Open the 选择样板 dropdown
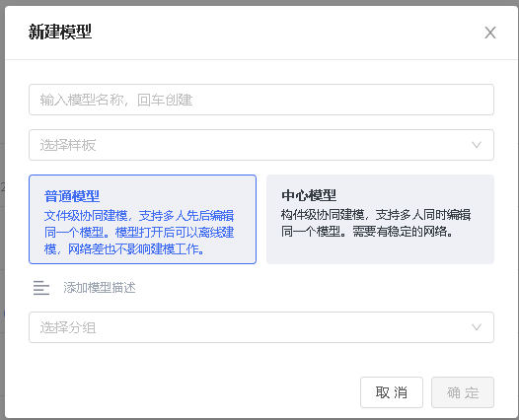This screenshot has width=519, height=420. coord(261,145)
